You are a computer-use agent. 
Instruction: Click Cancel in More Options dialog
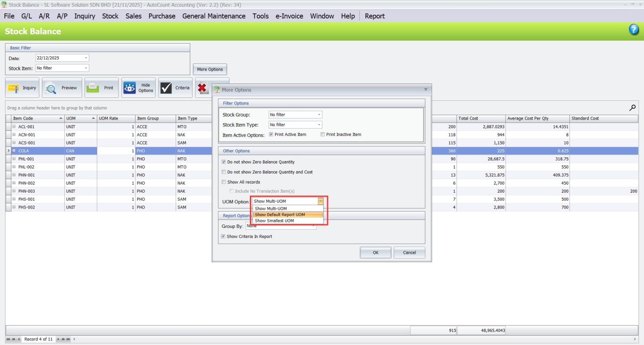(x=409, y=253)
